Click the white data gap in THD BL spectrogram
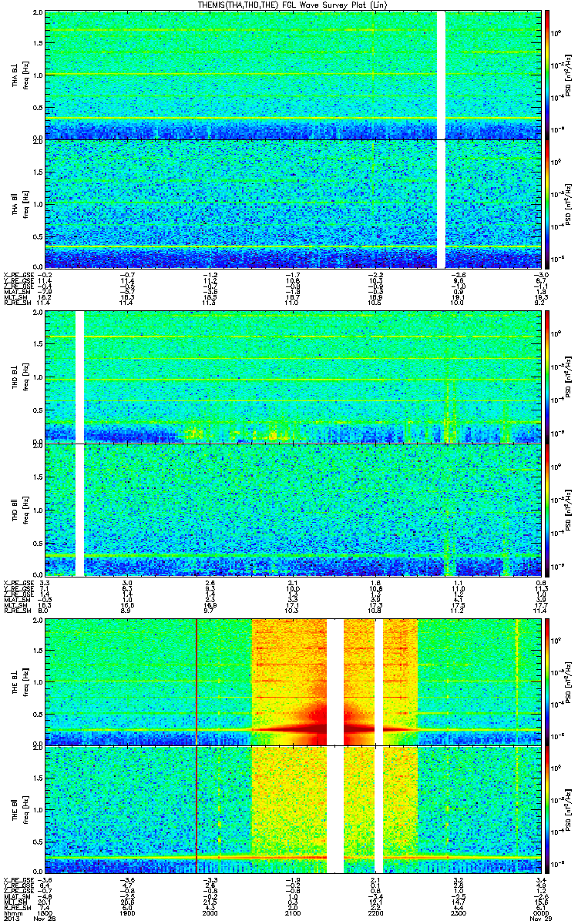The image size is (578, 924). [x=79, y=377]
